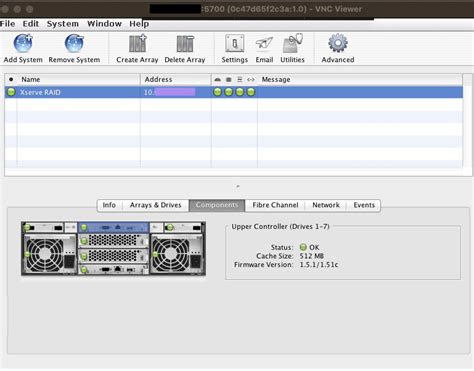Open the Create Array tool
The image size is (474, 371).
(x=137, y=43)
